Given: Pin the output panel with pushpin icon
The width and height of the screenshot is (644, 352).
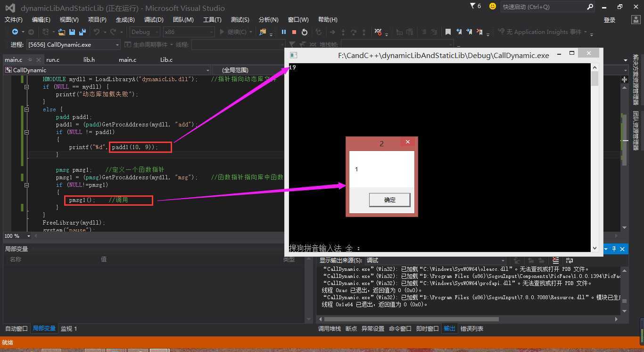Looking at the screenshot, I should 614,249.
